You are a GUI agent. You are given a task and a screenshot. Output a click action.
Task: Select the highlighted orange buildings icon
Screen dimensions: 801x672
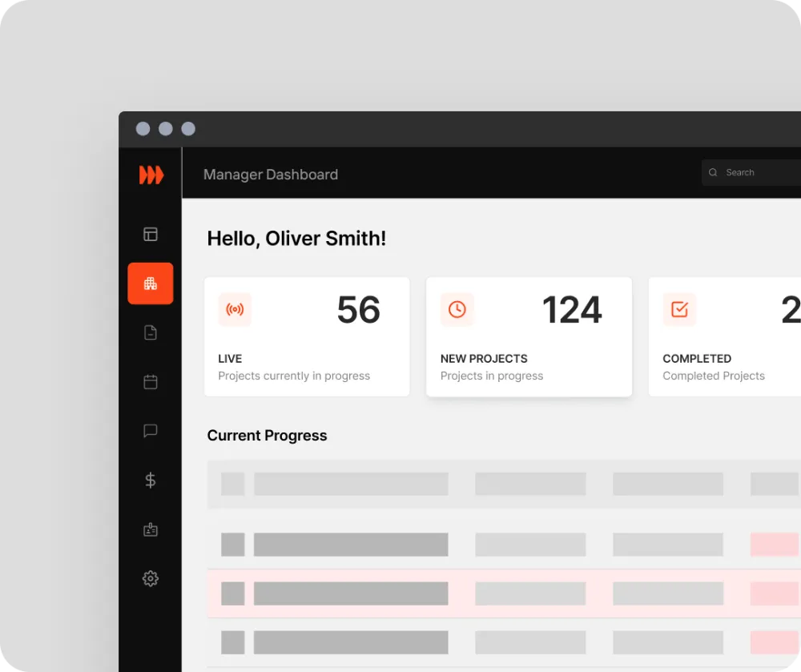pyautogui.click(x=151, y=284)
